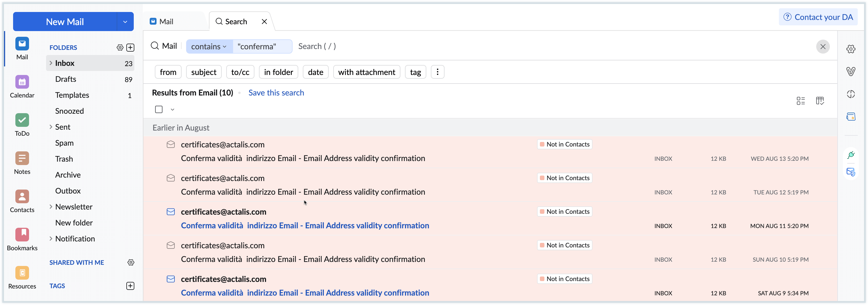Toggle the select all results checkbox
The width and height of the screenshot is (868, 305).
(x=159, y=109)
